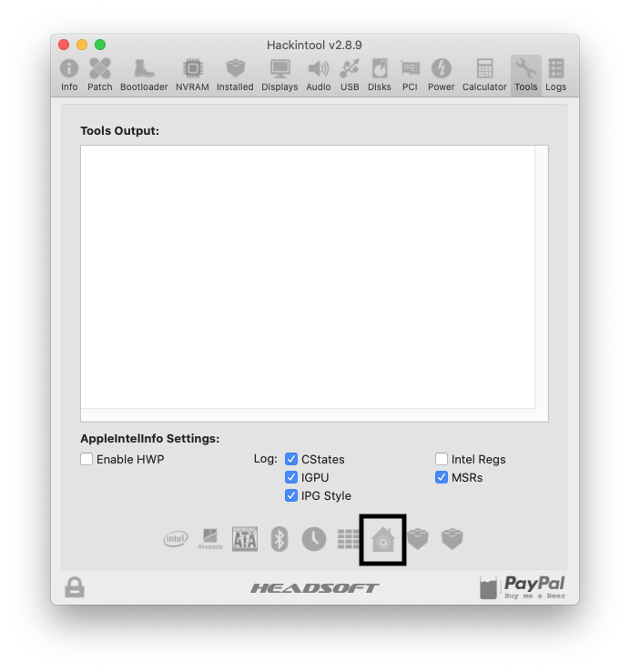630x672 pixels.
Task: Click the Tools Output vertical scrollbar track
Action: 542,277
